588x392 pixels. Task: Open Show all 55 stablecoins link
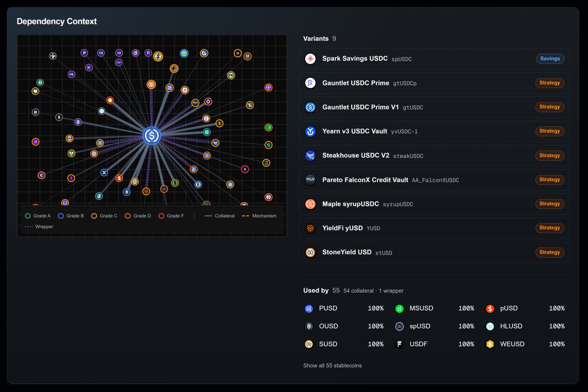(x=333, y=366)
